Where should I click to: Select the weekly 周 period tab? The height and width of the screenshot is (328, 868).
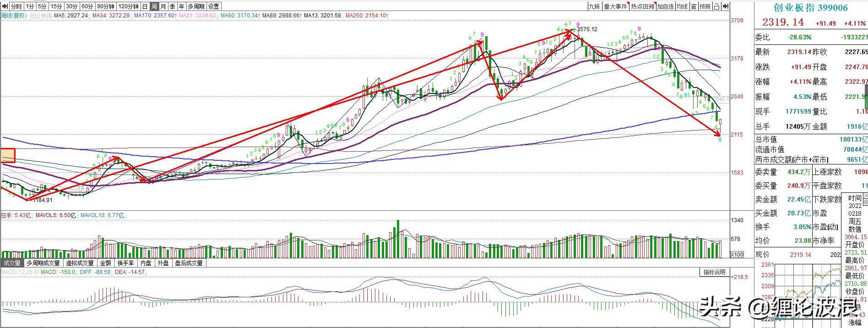click(154, 6)
